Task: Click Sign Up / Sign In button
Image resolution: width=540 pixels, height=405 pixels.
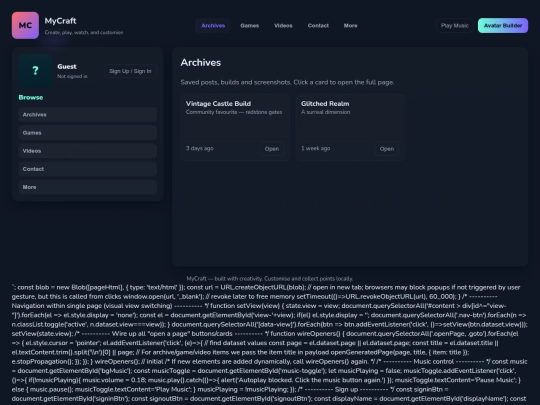Action: point(130,71)
